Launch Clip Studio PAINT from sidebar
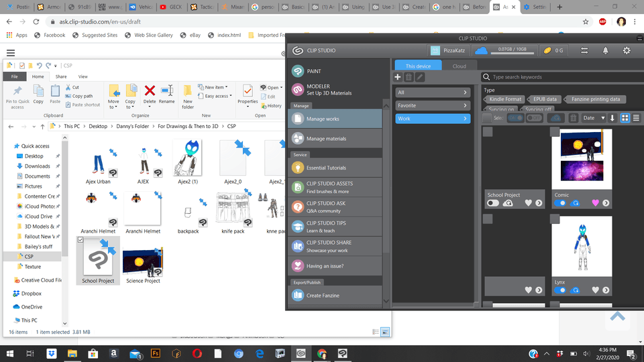This screenshot has width=644, height=362. [x=313, y=71]
